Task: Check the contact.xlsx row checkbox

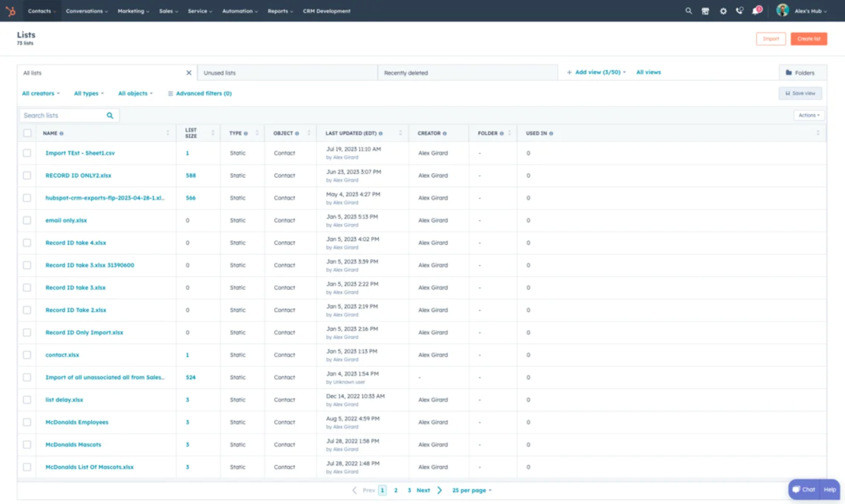Action: coord(27,355)
